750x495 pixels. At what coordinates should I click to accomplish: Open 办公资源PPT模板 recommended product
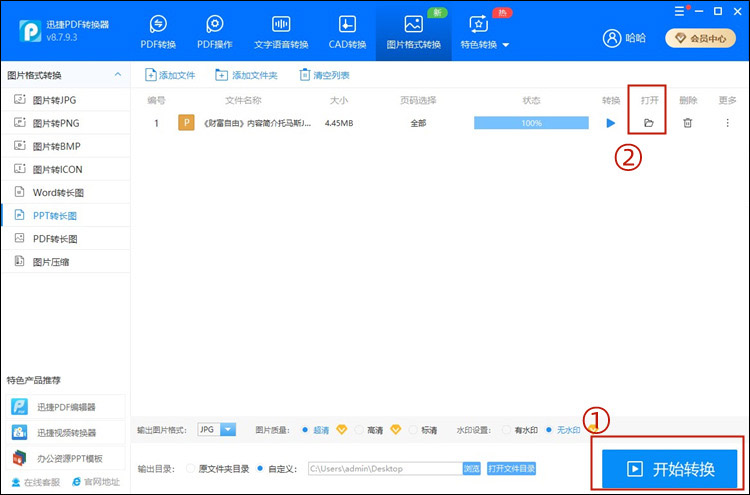pyautogui.click(x=66, y=458)
